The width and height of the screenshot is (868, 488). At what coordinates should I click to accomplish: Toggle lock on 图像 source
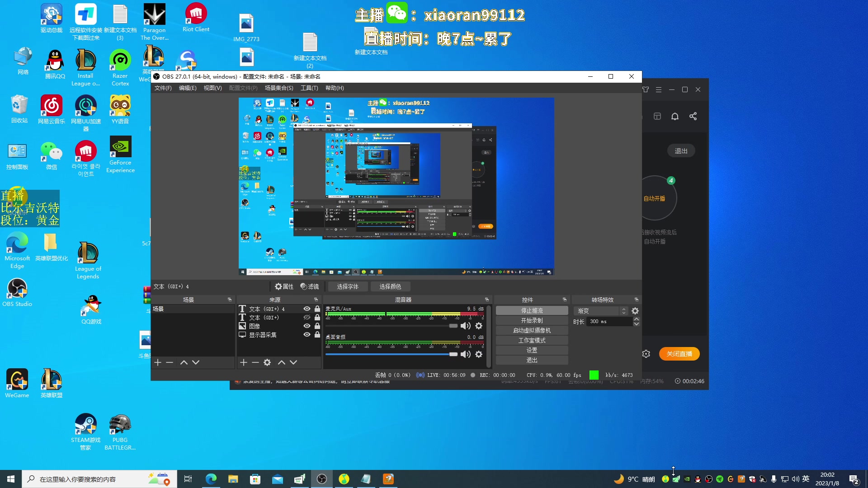317,326
